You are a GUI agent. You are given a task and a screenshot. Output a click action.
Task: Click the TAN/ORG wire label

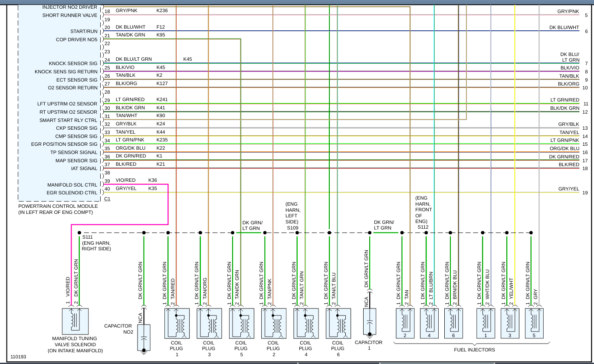pos(205,289)
